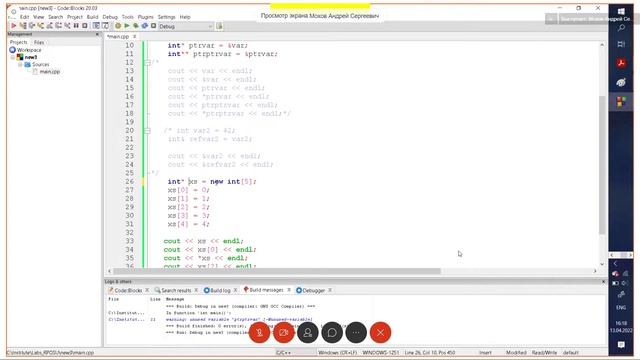Click the unused variable warning message
Image resolution: width=640 pixels, height=360 pixels.
pos(239,319)
